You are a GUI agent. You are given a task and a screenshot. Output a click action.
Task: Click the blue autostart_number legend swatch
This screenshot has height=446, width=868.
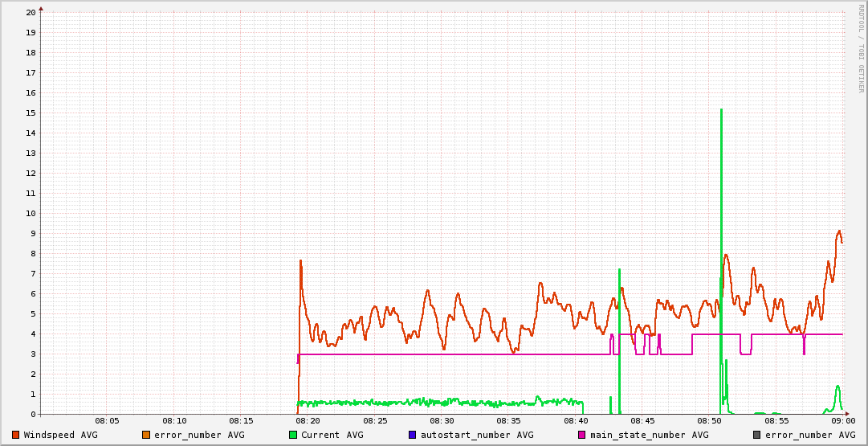pyautogui.click(x=413, y=435)
